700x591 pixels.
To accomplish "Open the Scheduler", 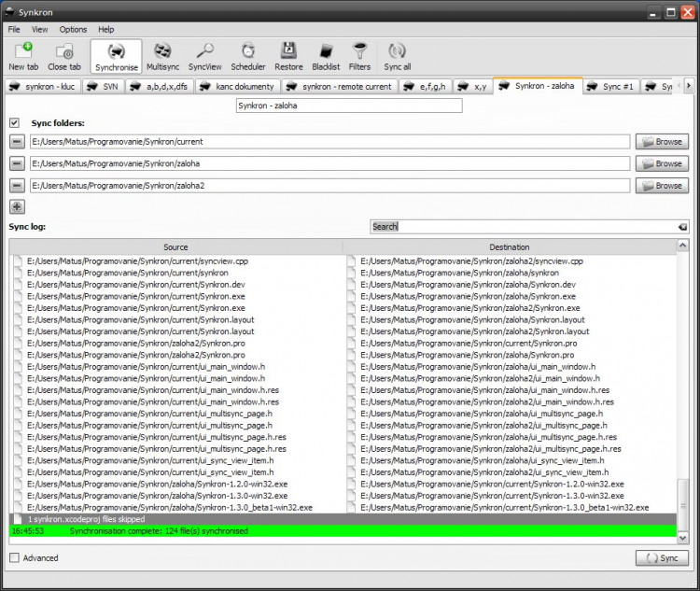I will (247, 57).
